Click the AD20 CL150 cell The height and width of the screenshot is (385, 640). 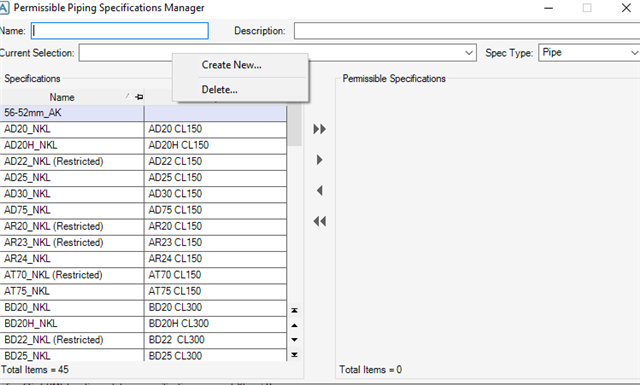coord(216,129)
